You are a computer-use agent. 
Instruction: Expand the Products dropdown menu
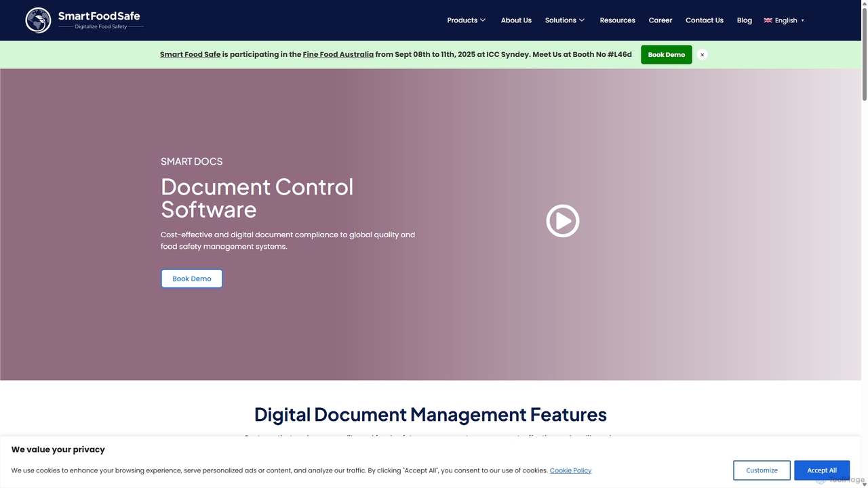click(467, 20)
